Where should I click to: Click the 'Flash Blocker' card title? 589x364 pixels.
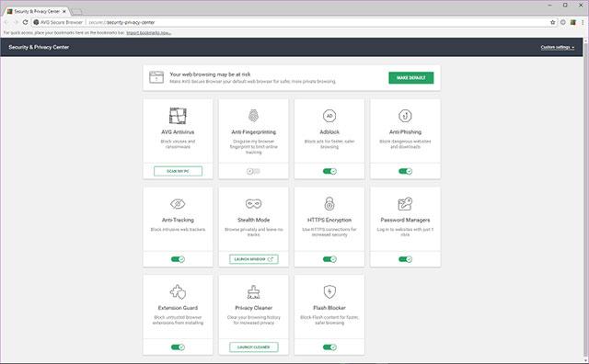click(x=329, y=308)
